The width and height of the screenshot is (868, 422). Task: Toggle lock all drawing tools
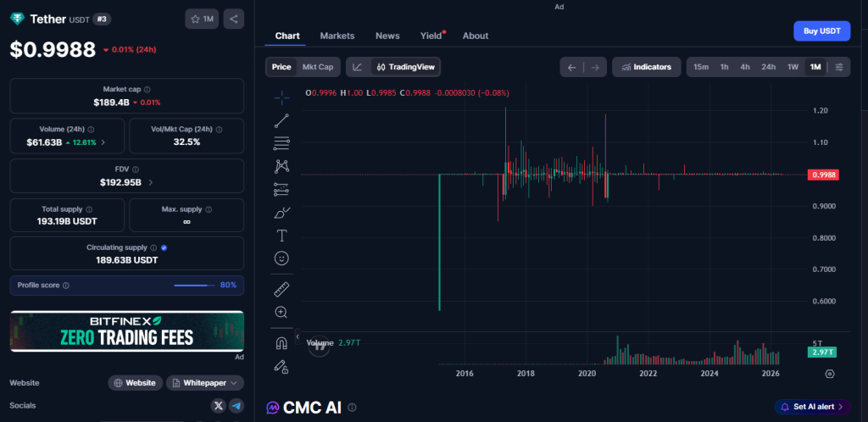(281, 367)
